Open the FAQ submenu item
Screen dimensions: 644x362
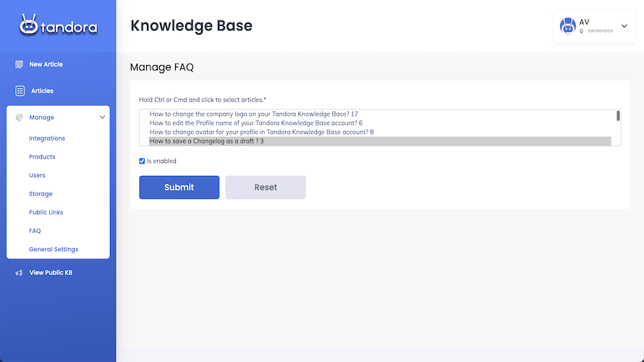(35, 231)
